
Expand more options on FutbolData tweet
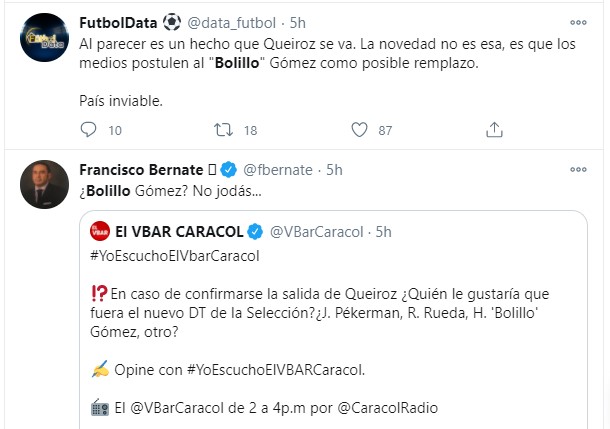pos(579,22)
